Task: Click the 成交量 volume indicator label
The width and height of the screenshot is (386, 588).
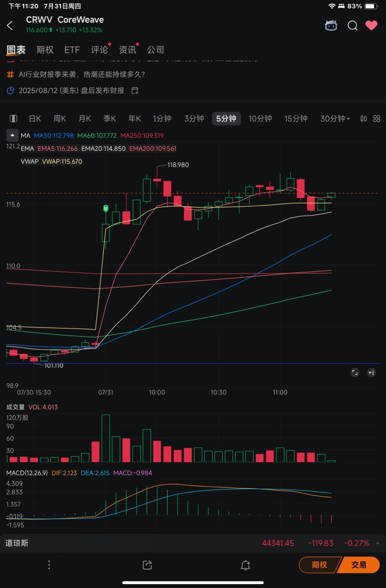Action: pyautogui.click(x=15, y=407)
